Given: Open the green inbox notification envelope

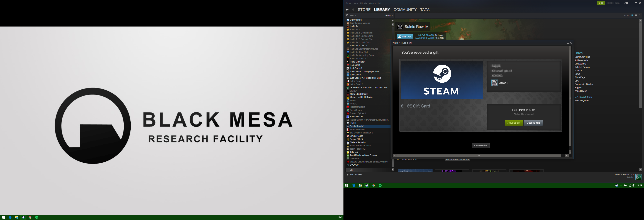Looking at the screenshot, I should coord(601,3).
